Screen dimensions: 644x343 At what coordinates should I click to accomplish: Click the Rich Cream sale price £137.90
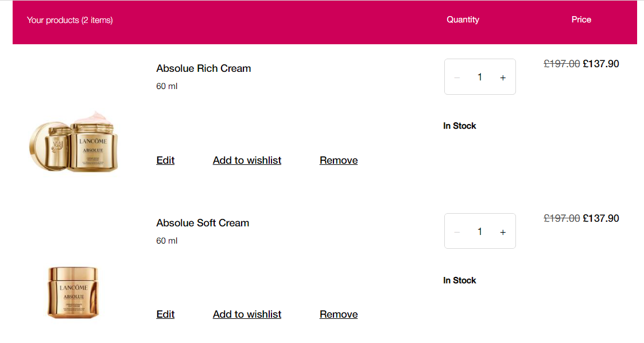(x=601, y=64)
